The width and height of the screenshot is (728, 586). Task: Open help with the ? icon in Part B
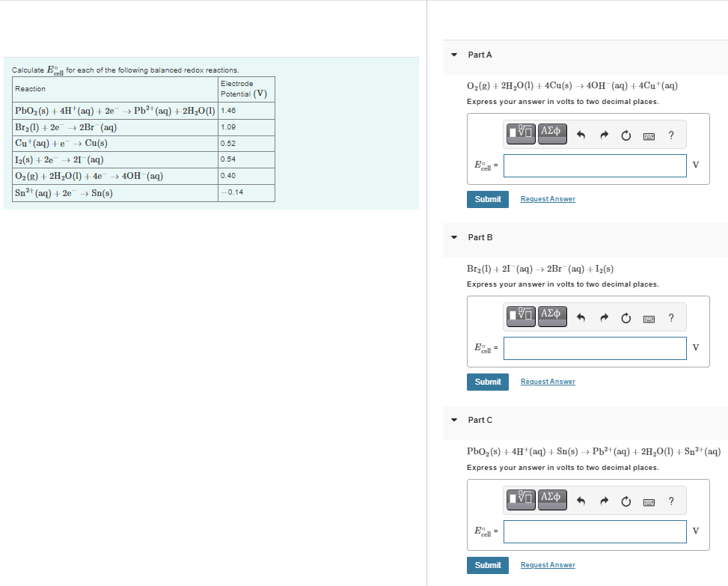(x=670, y=317)
